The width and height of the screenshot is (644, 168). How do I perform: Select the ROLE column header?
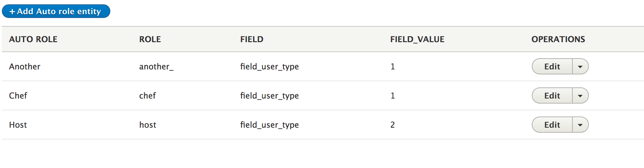(150, 39)
